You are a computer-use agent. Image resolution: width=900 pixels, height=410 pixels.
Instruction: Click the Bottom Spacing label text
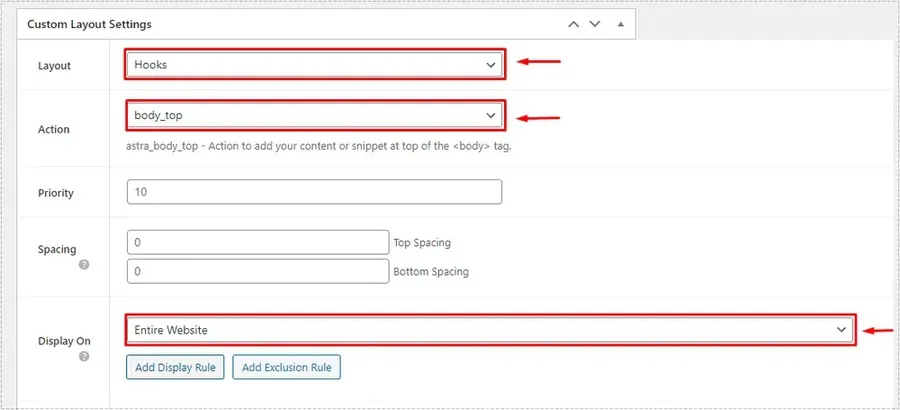(x=431, y=271)
